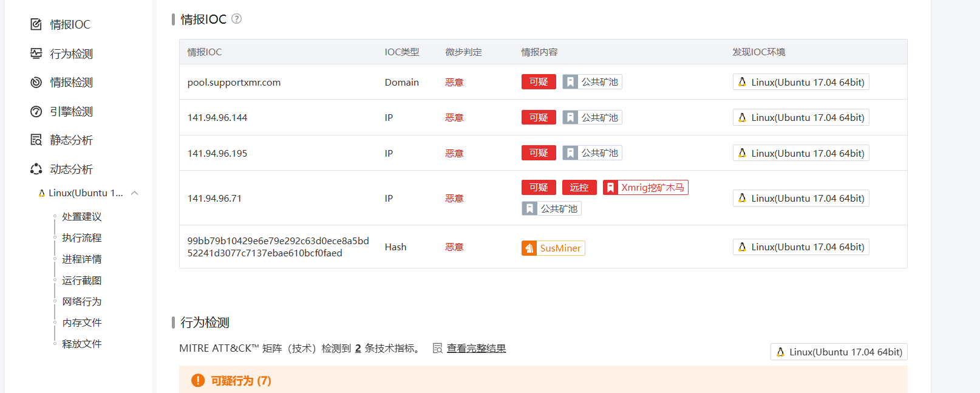Select Linux(Ubuntu 1... tree node

pyautogui.click(x=86, y=193)
